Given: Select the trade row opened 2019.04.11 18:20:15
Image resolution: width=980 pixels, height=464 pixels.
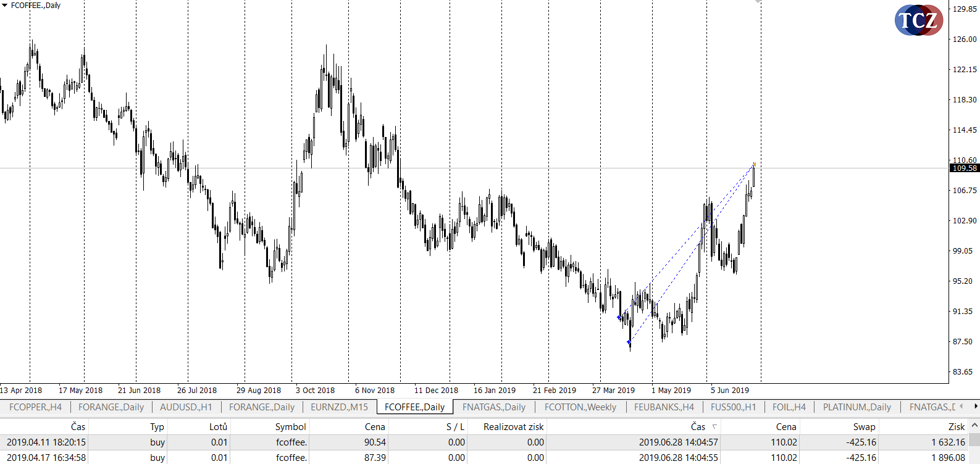Looking at the screenshot, I should click(46, 442).
